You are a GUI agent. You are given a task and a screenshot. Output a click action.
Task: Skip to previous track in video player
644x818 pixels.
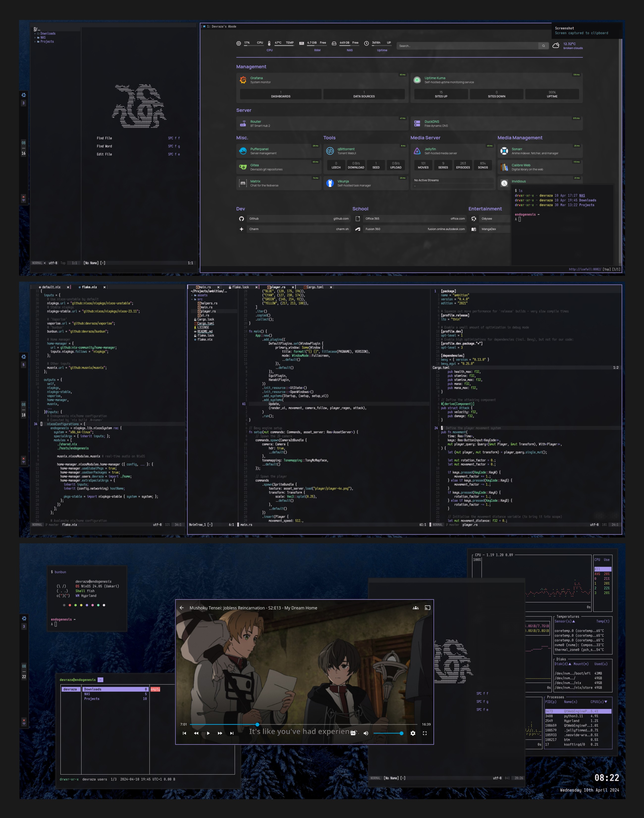point(184,733)
